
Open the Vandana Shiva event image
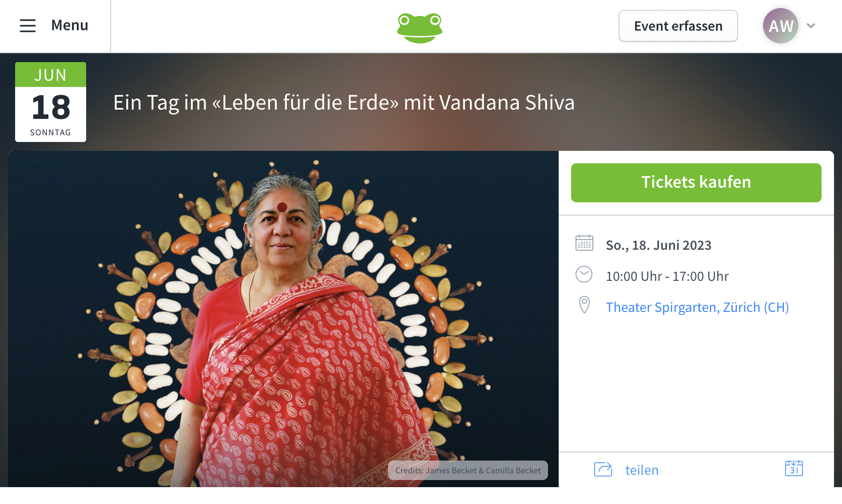coord(283,319)
